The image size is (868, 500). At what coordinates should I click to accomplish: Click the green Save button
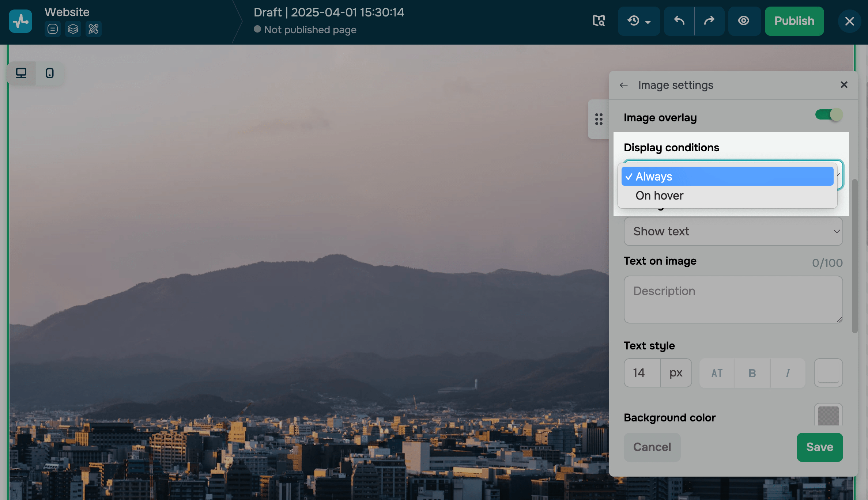pos(819,447)
